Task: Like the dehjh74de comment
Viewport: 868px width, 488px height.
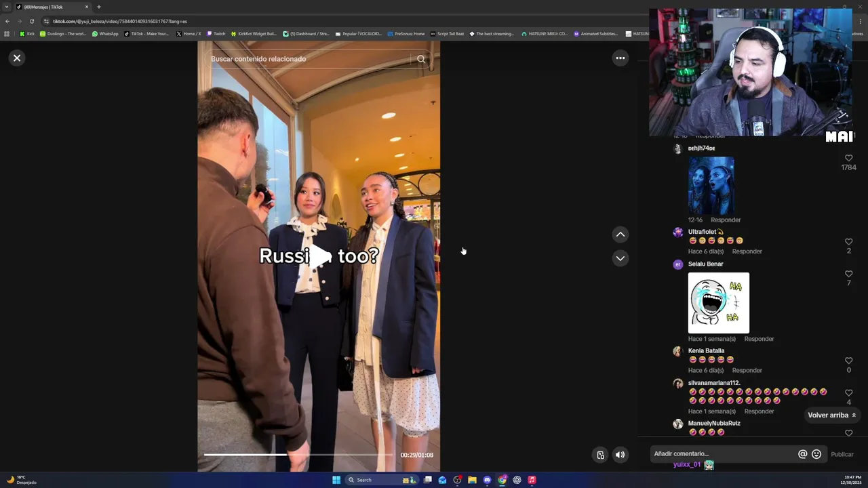Action: coord(848,158)
